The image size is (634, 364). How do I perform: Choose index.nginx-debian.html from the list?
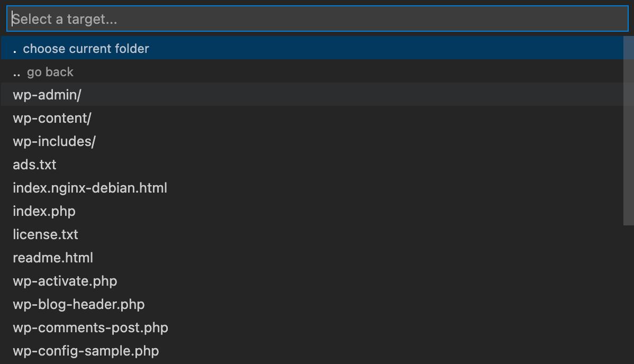coord(90,188)
